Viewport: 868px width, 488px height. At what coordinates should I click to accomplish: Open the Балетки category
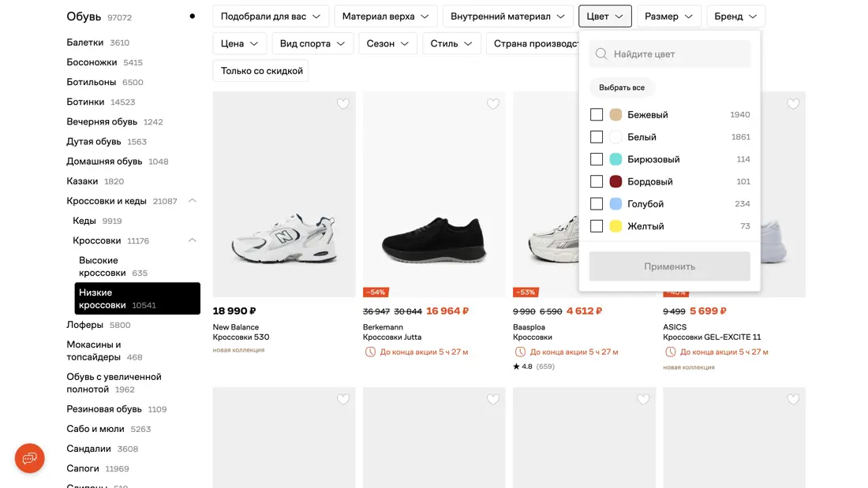tap(85, 43)
